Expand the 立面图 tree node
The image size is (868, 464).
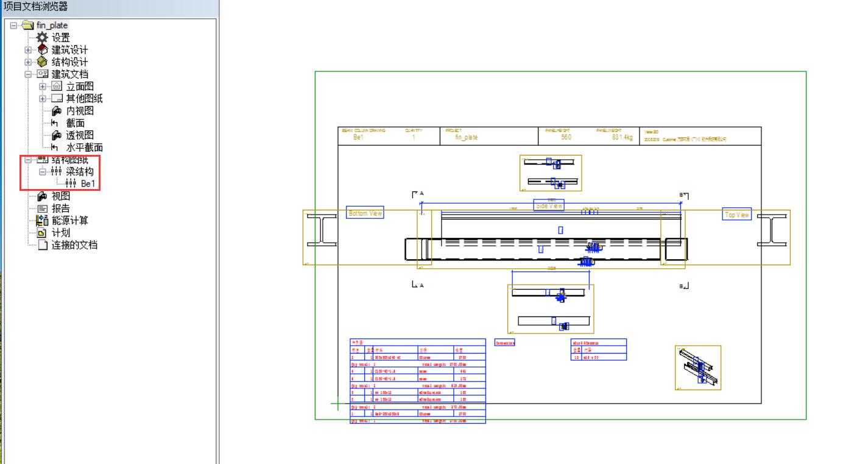click(x=43, y=87)
